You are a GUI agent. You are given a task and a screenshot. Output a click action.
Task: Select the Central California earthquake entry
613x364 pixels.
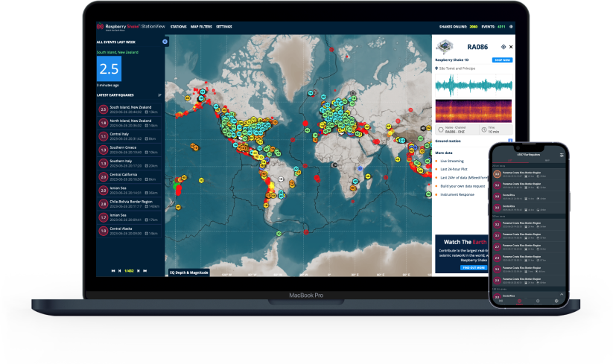click(129, 177)
